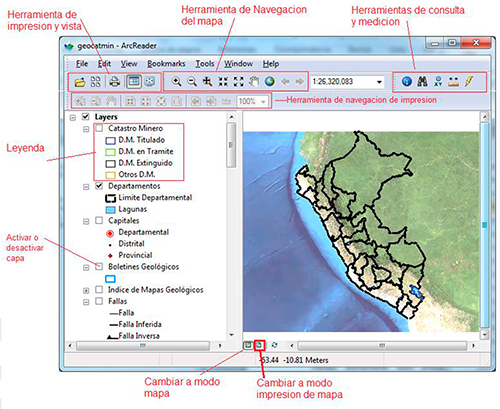500x409 pixels.
Task: Collapse the Boletines Geológicos group
Action: 86,267
